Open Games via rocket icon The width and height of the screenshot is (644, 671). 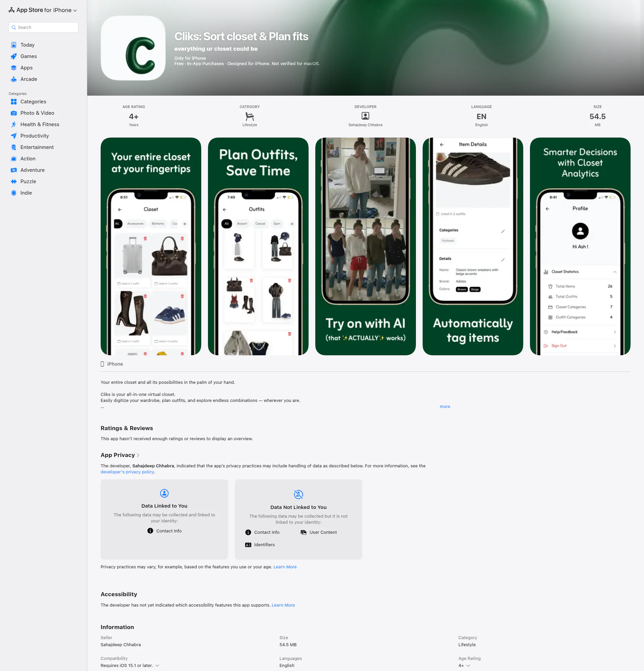[14, 56]
